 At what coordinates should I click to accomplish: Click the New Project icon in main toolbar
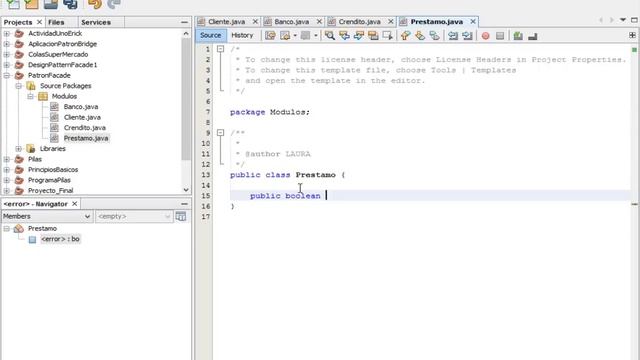31,4
